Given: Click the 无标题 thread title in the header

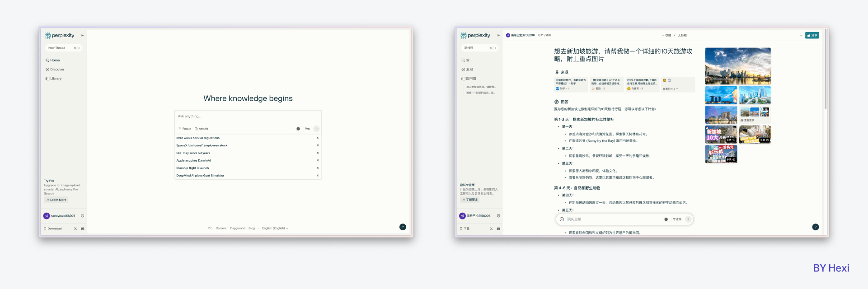Looking at the screenshot, I should (x=682, y=35).
